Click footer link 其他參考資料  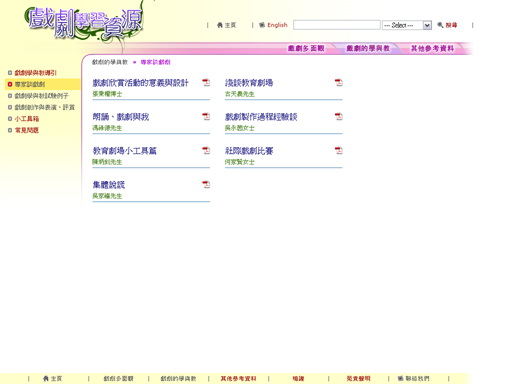tap(238, 378)
